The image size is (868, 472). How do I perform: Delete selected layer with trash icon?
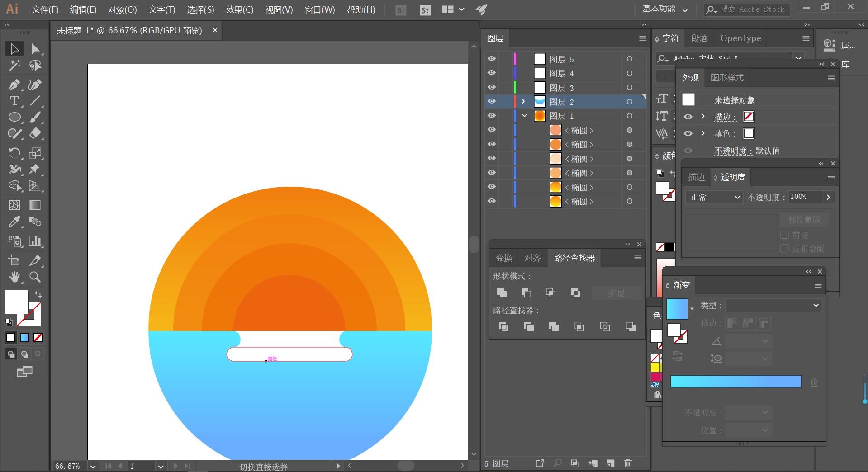coord(628,463)
